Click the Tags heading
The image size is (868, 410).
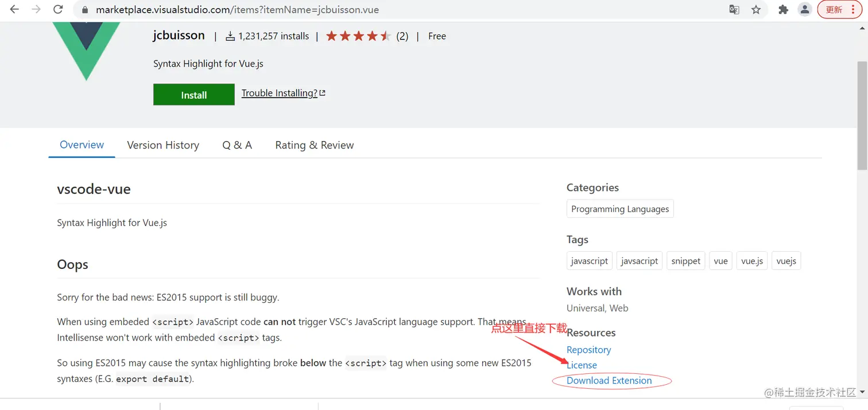578,240
